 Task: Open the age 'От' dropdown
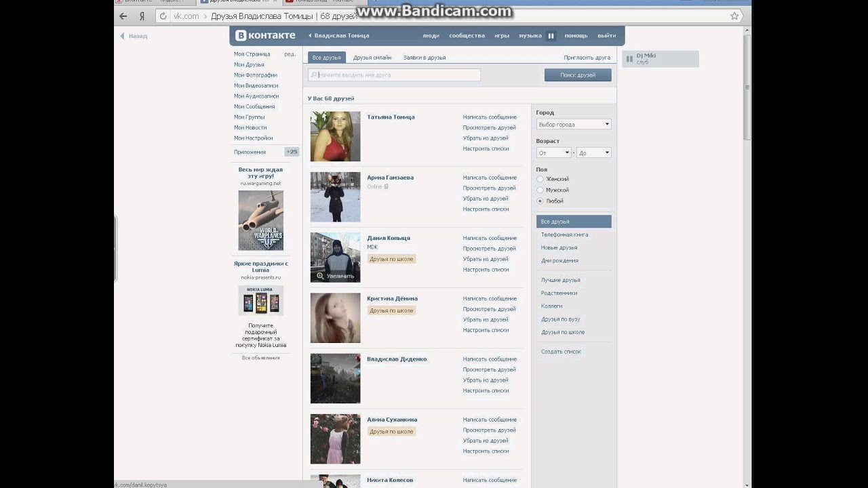[x=553, y=152]
